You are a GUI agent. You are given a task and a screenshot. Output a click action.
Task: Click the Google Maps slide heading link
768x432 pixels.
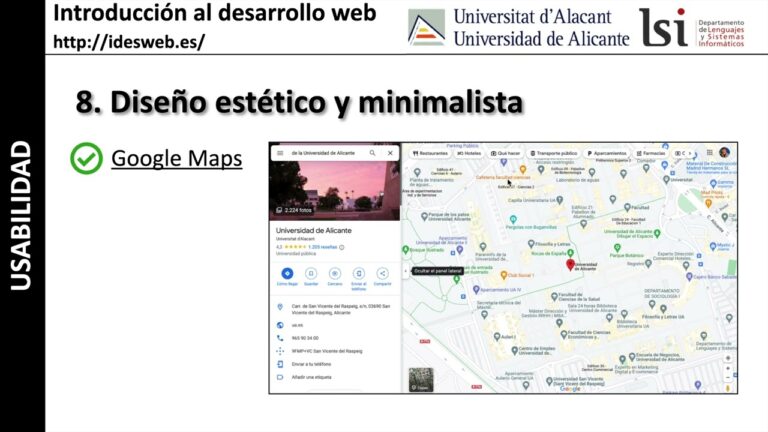pos(176,159)
